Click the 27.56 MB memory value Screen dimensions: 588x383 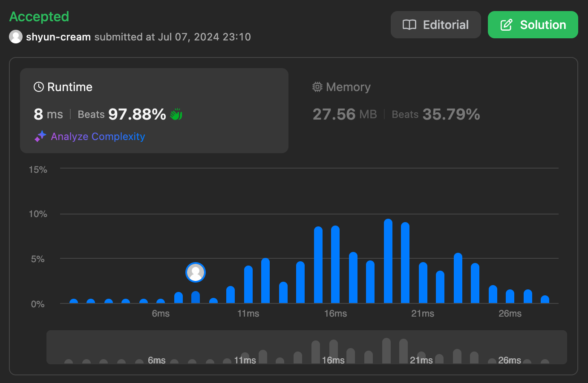click(345, 114)
